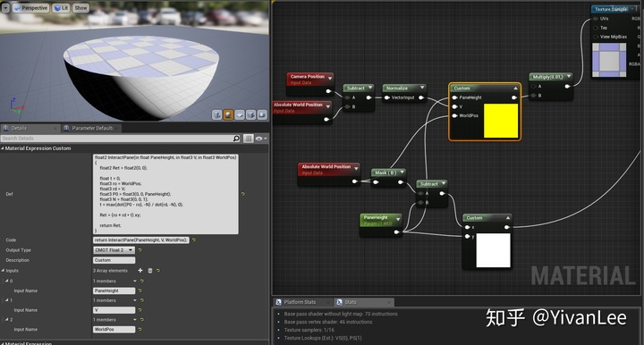Click the yellow preview on Custom node
Screen dimensions: 644x345
coord(501,121)
